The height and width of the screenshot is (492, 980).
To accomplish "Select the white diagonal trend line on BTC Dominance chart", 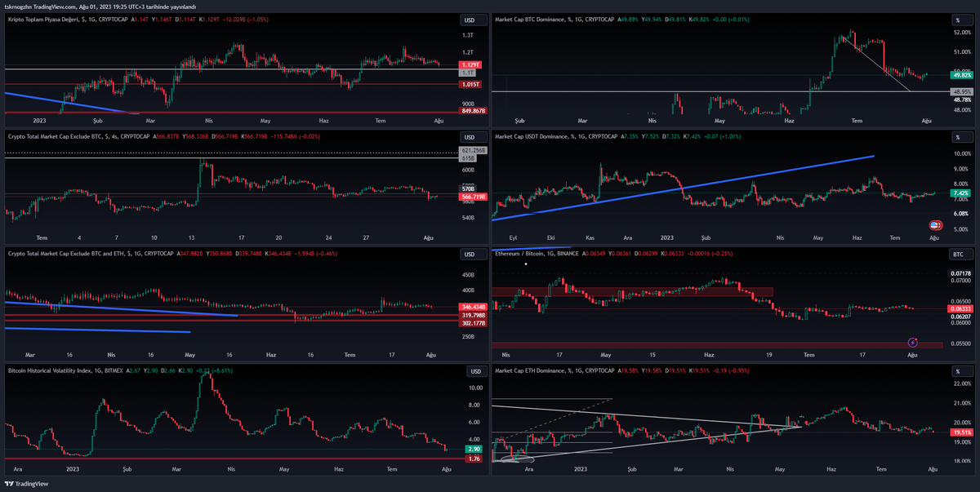I will 878,64.
